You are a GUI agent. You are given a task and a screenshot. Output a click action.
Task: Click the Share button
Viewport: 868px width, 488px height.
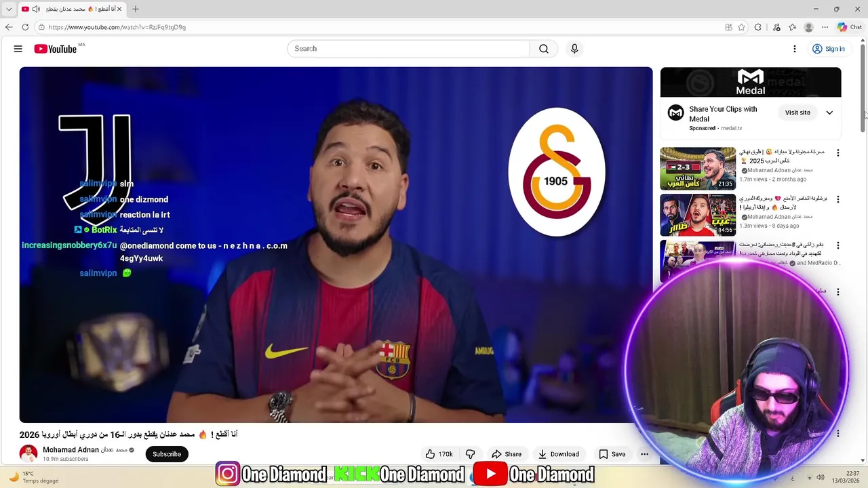(x=507, y=454)
